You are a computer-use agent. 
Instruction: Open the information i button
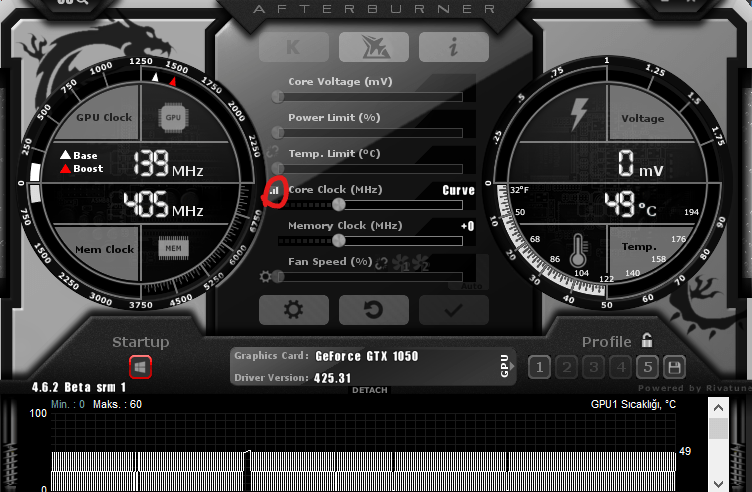[454, 47]
